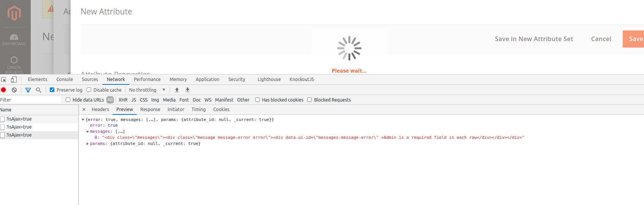The image size is (644, 205).
Task: Tick second ?isAjax=true request checkbox
Action: pyautogui.click(x=2, y=127)
